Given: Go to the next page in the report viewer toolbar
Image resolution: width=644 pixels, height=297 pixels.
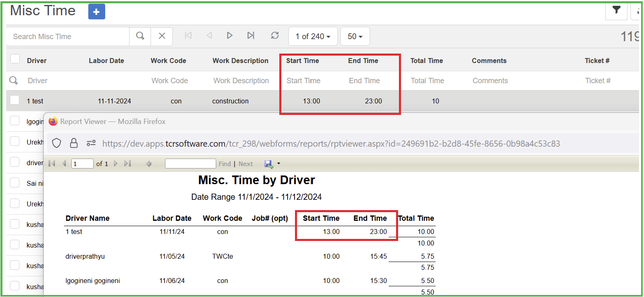Looking at the screenshot, I should [x=116, y=164].
